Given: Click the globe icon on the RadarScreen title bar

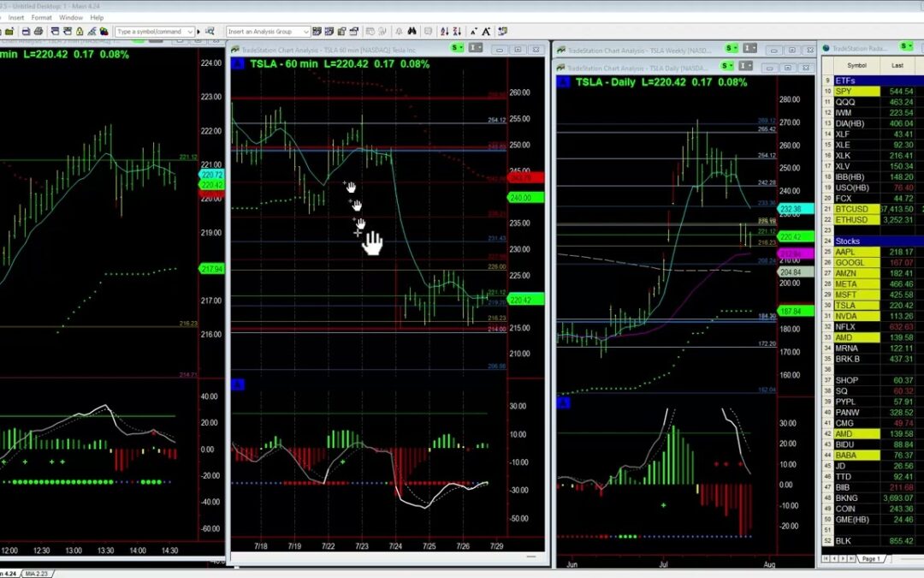Looking at the screenshot, I should 826,50.
